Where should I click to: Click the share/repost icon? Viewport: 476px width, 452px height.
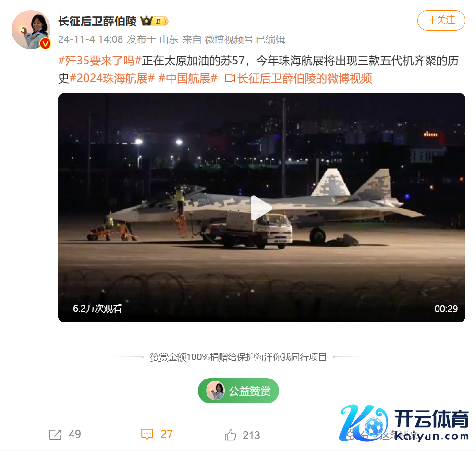(x=55, y=434)
